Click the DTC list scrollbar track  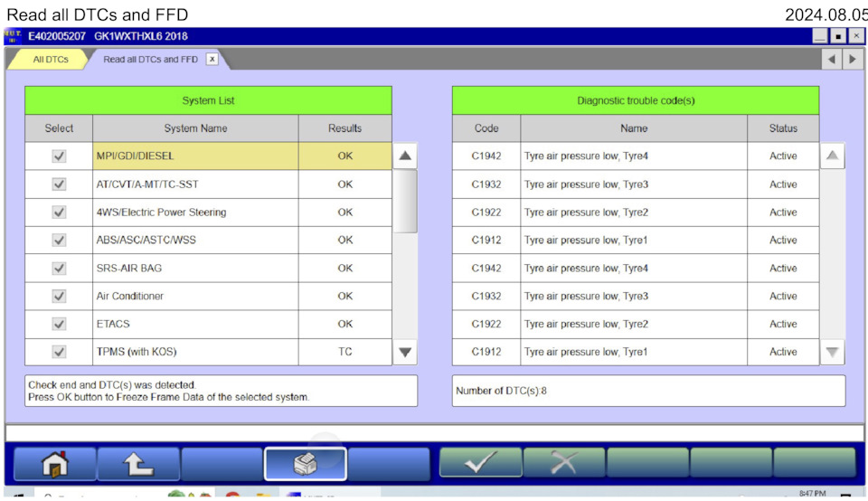832,255
